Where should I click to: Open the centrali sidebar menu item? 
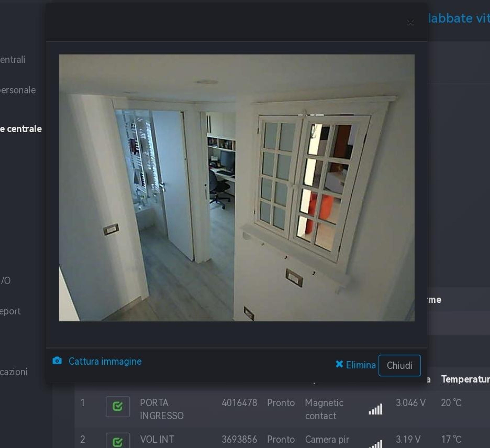13,60
